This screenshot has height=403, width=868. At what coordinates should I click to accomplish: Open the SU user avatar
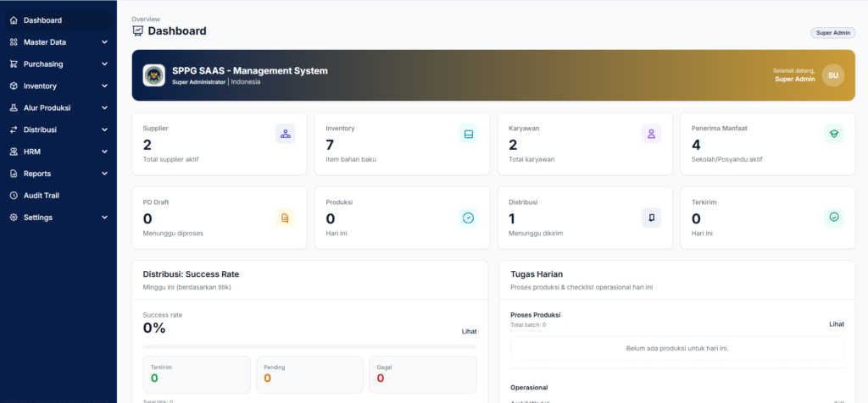point(833,75)
